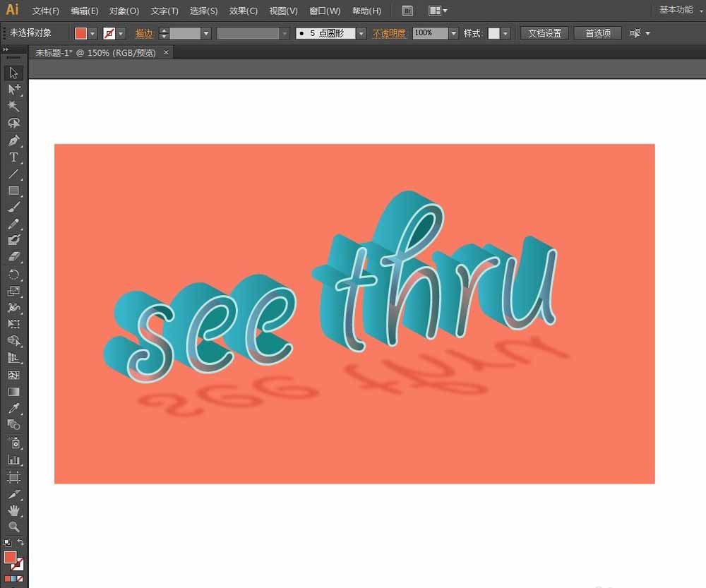
Task: Expand the tools panel double-arrow
Action: pos(6,49)
